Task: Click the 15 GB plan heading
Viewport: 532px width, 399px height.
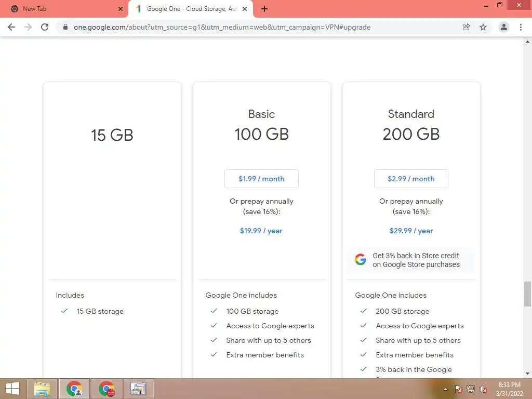Action: point(112,135)
